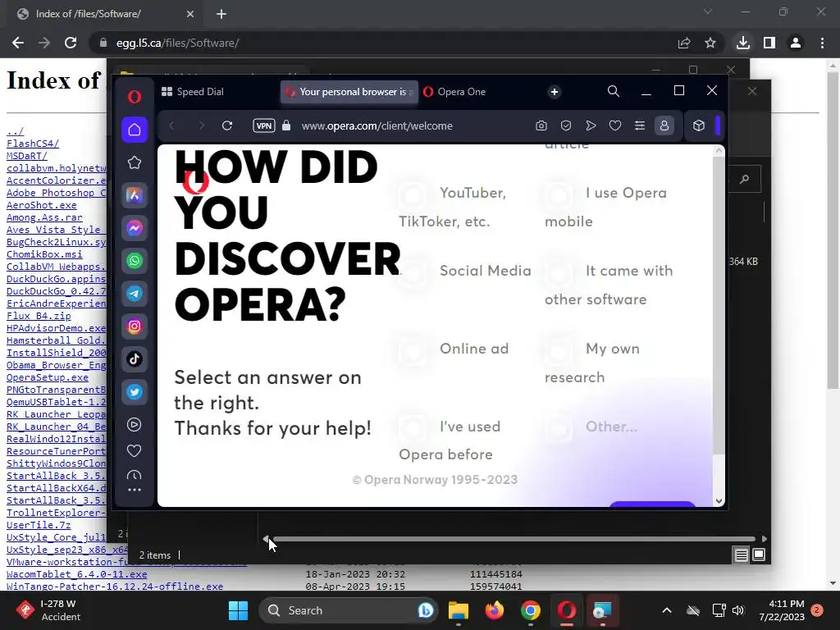Image resolution: width=840 pixels, height=630 pixels.
Task: Select the 'I've used Opera before' answer
Action: click(x=450, y=441)
